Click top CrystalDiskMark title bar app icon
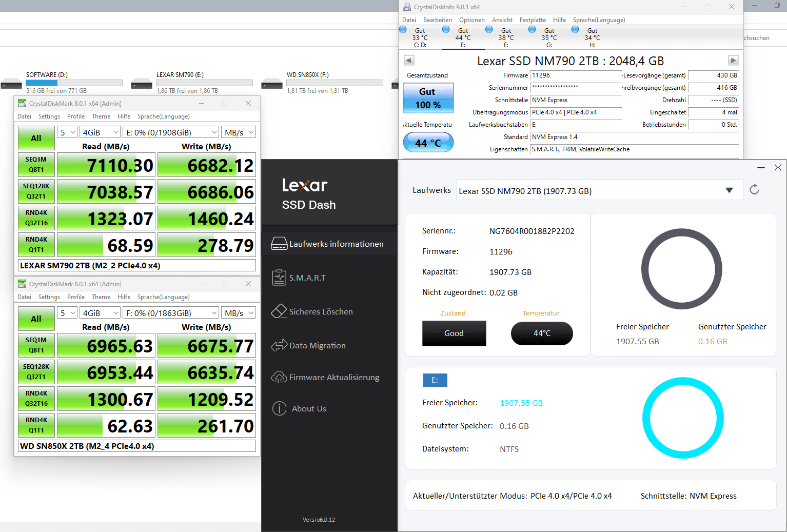This screenshot has width=787, height=532. tap(22, 103)
